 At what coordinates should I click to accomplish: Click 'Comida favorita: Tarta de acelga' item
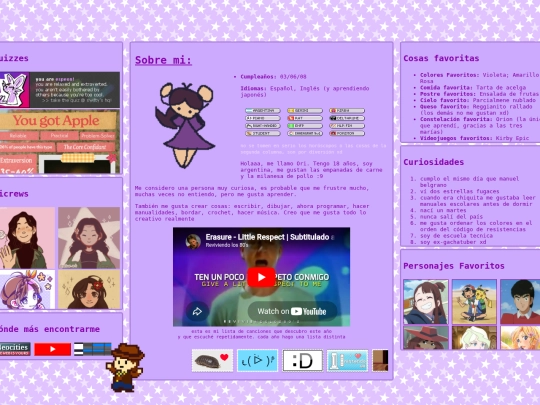pyautogui.click(x=472, y=87)
